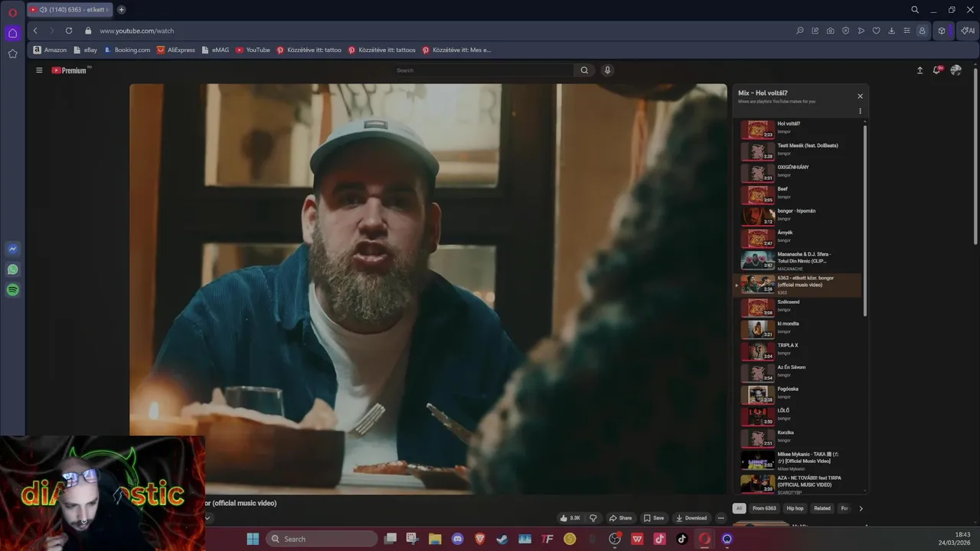Open the tab search magnifier in title bar
The image size is (980, 551).
[x=915, y=10]
